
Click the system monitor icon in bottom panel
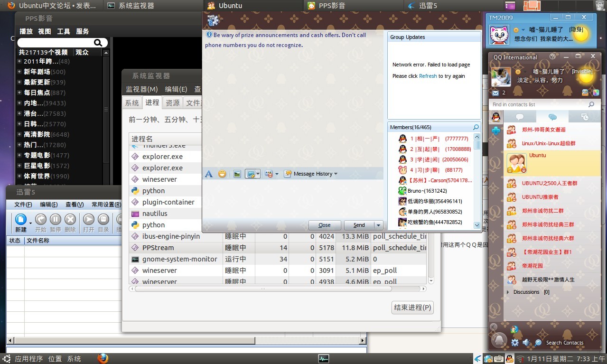coord(324,359)
